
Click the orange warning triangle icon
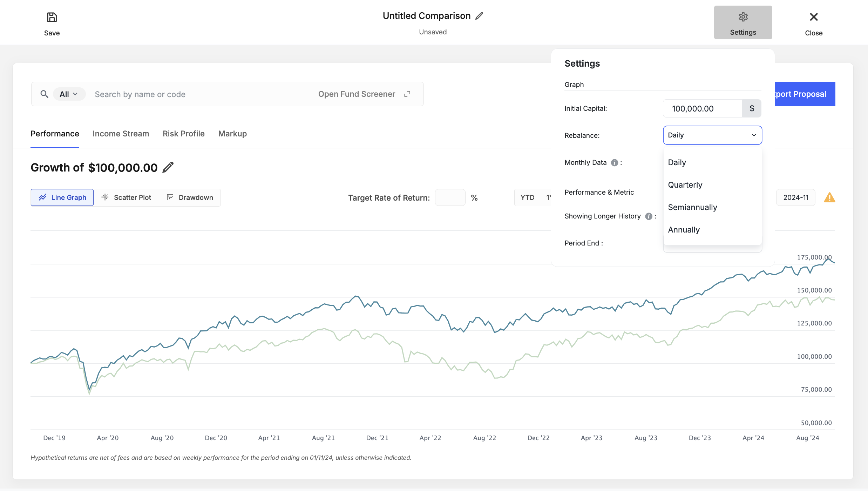(x=829, y=197)
